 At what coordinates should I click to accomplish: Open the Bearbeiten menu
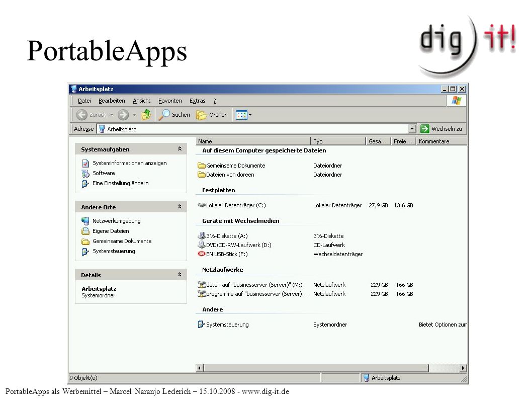[112, 101]
